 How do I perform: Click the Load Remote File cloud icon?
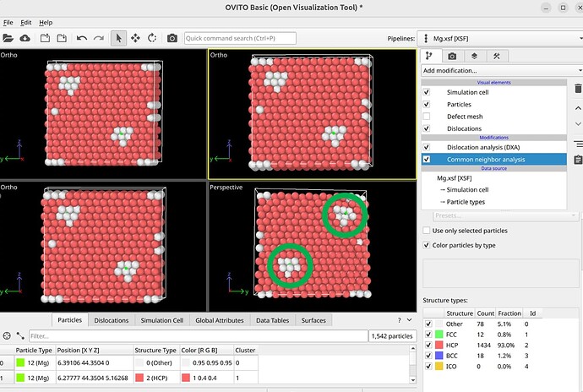click(x=25, y=38)
